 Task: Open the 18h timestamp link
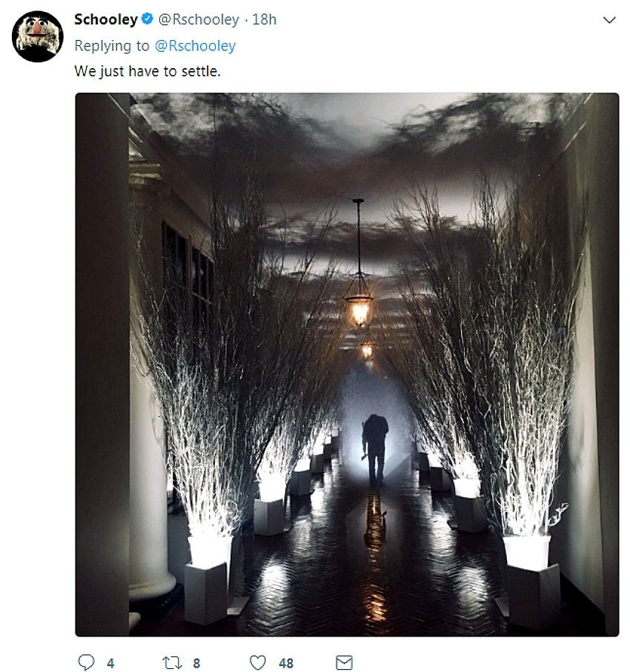pos(264,19)
